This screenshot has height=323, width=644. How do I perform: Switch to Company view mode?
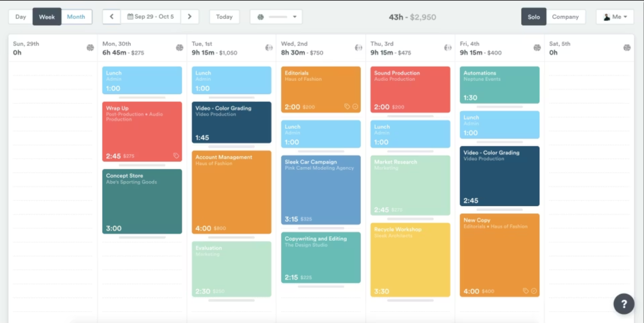click(x=565, y=17)
